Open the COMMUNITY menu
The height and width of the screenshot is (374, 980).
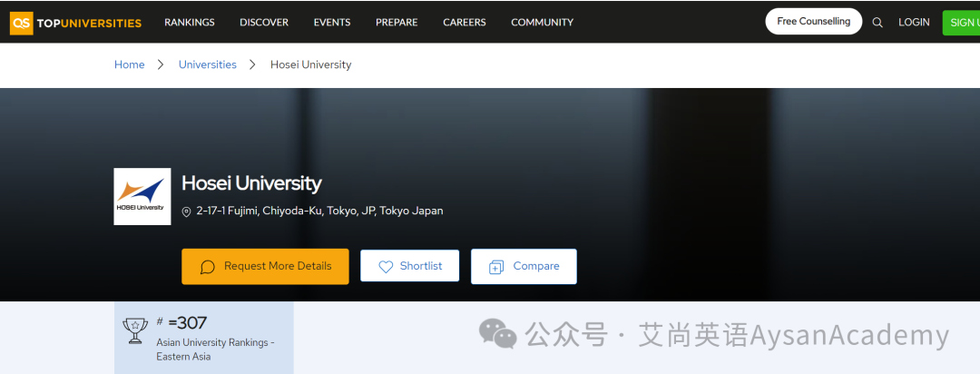542,23
